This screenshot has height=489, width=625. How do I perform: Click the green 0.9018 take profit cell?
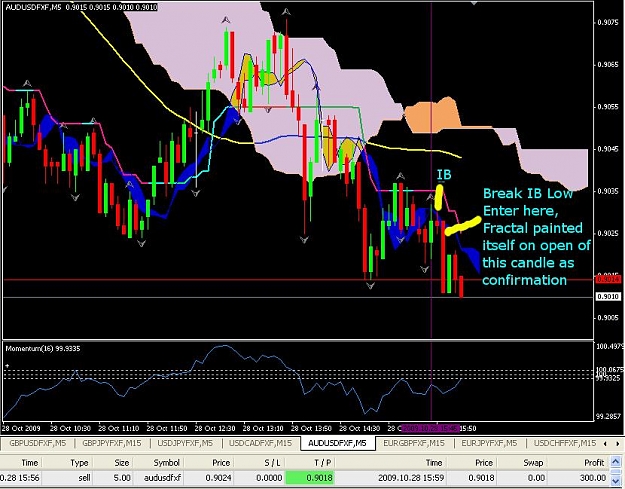pyautogui.click(x=310, y=477)
